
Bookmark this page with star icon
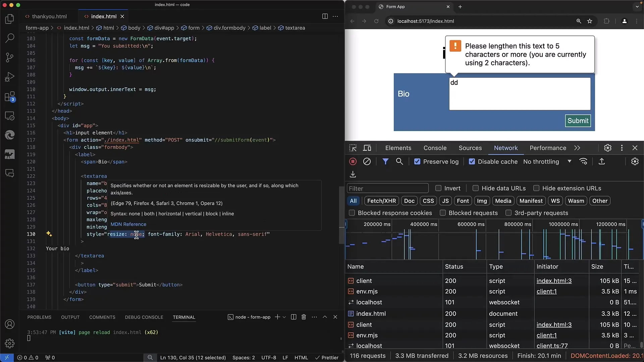[590, 21]
